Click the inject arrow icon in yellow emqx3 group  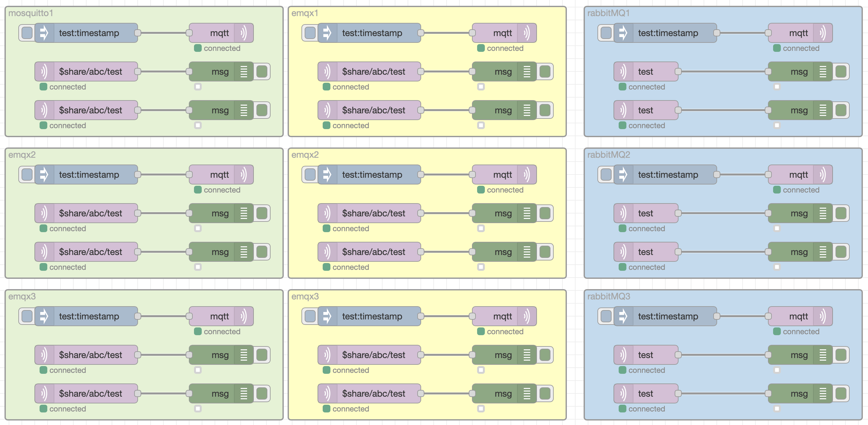327,316
